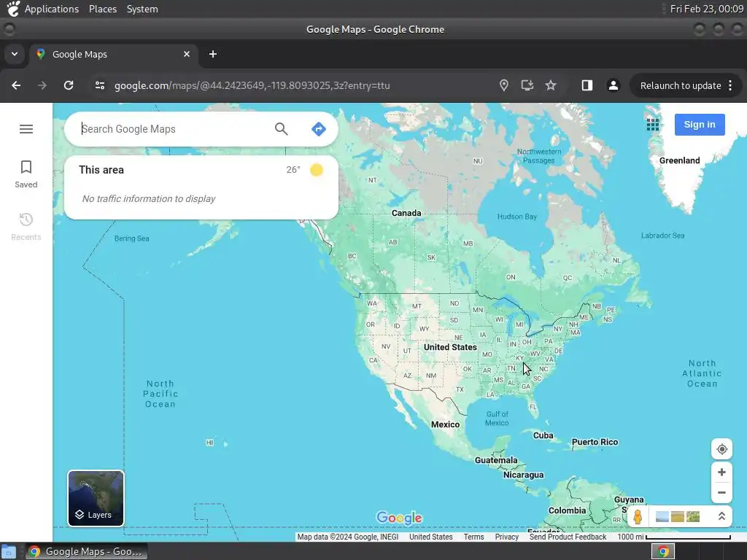
Task: Click the 26° temperature reading
Action: tap(293, 169)
